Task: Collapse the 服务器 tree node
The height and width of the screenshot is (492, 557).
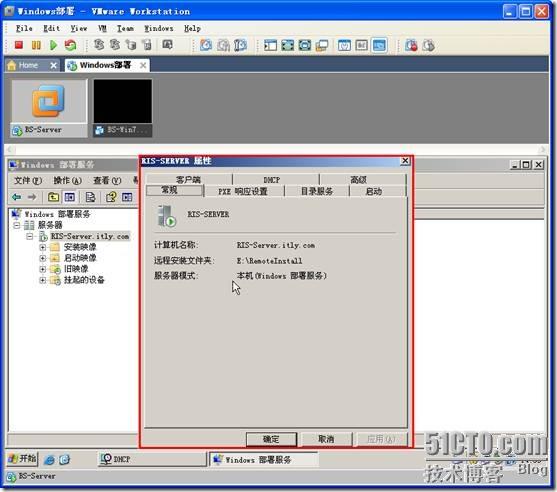Action: click(17, 225)
